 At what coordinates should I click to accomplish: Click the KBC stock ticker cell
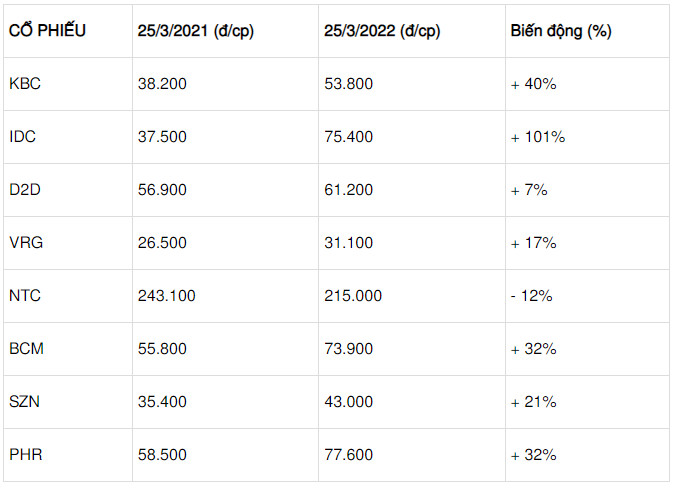coord(25,84)
